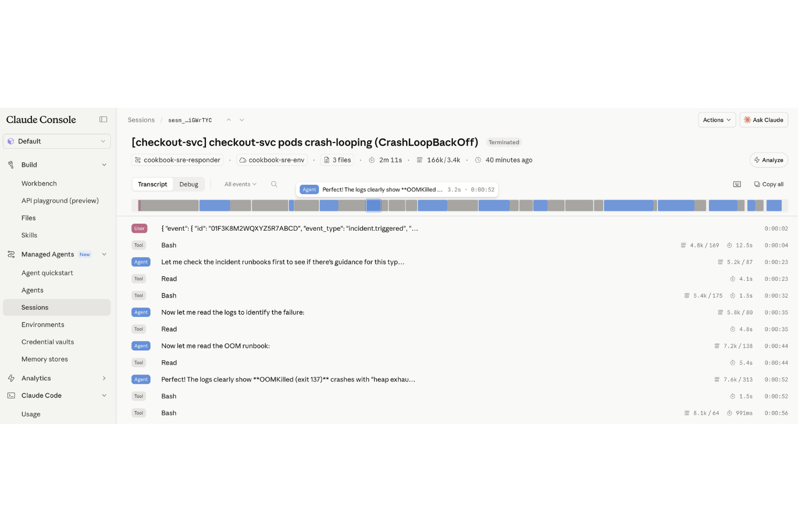Click the Build wrench icon

pos(11,165)
